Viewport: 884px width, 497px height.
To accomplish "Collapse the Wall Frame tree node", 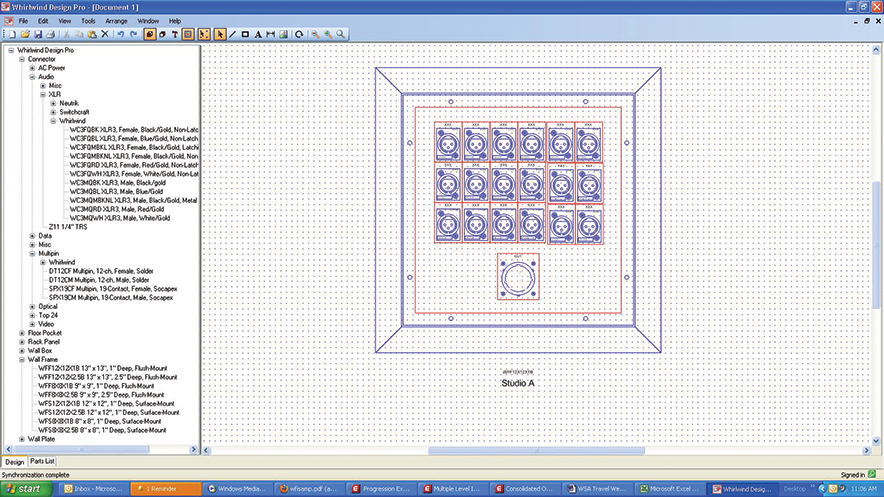I will coord(22,360).
